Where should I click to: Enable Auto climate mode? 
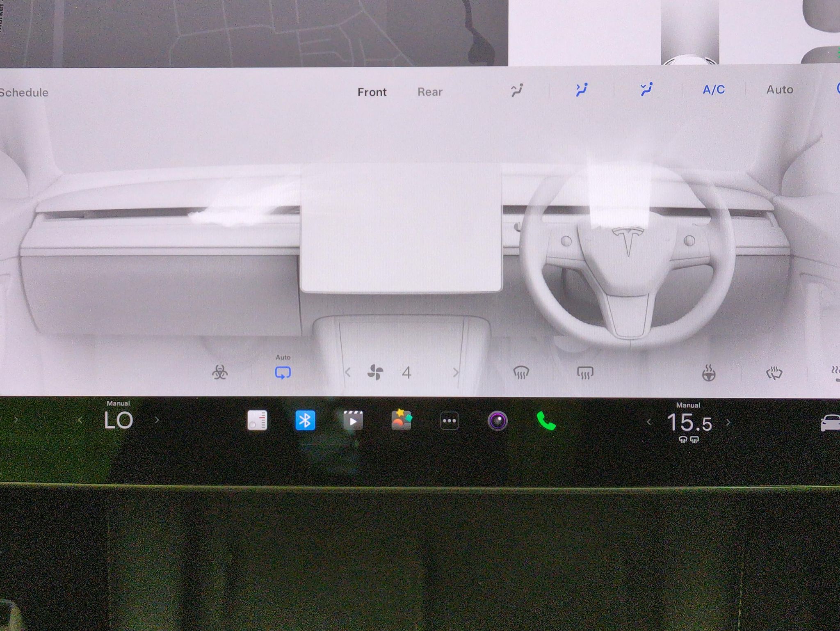pyautogui.click(x=780, y=89)
